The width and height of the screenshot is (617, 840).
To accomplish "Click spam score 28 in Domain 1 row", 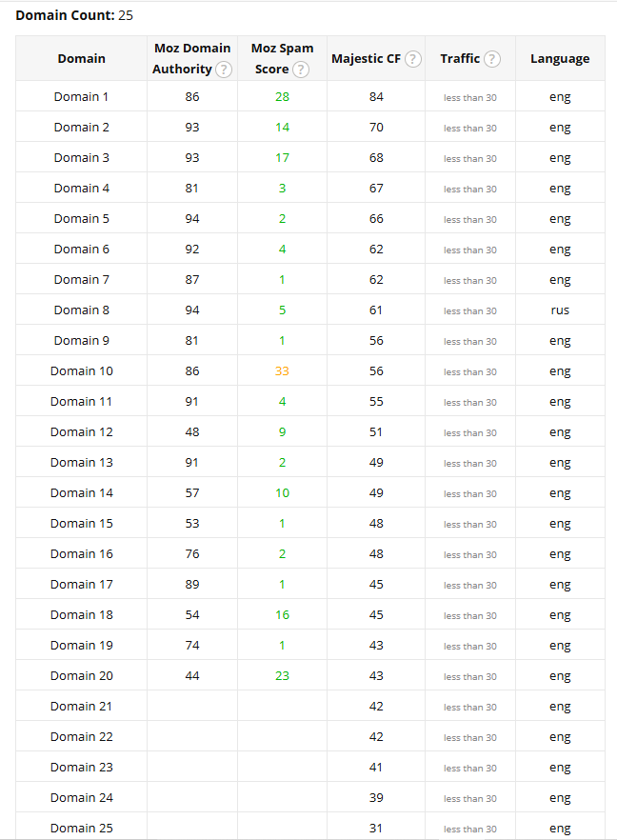I will pos(282,97).
